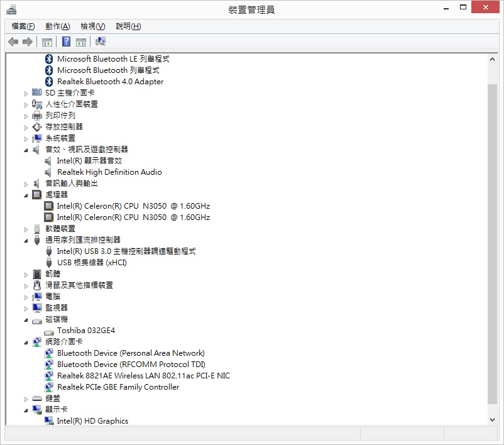This screenshot has width=504, height=445.
Task: Select Realtek 8821AE Wireless LAN adapter
Action: 143,376
